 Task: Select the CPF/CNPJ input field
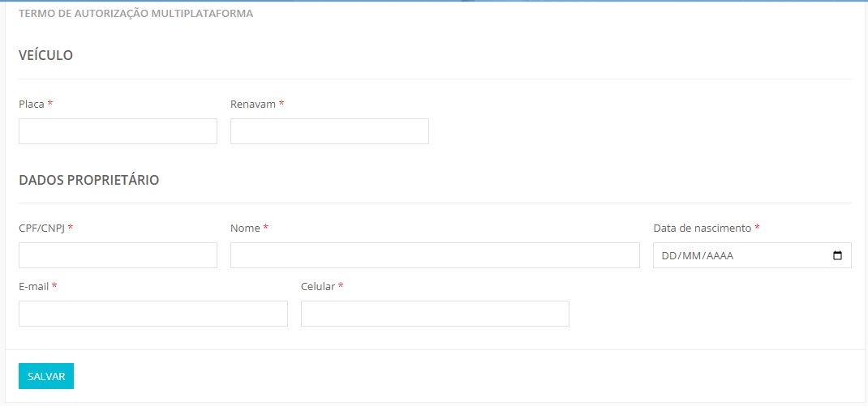[118, 255]
